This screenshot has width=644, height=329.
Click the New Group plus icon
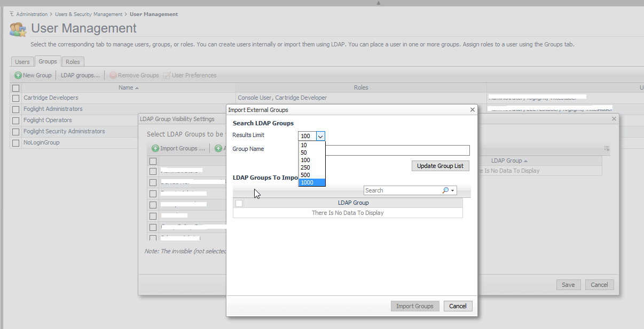[x=18, y=75]
